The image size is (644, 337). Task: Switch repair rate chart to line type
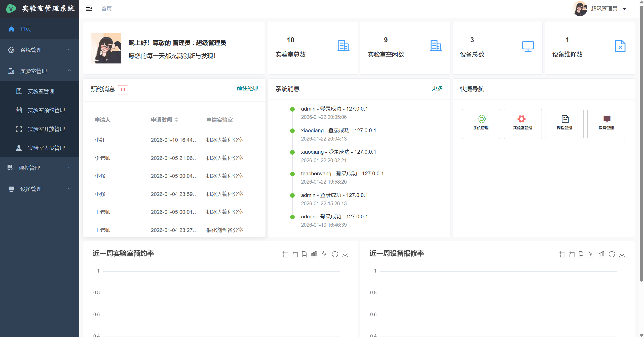click(x=591, y=254)
